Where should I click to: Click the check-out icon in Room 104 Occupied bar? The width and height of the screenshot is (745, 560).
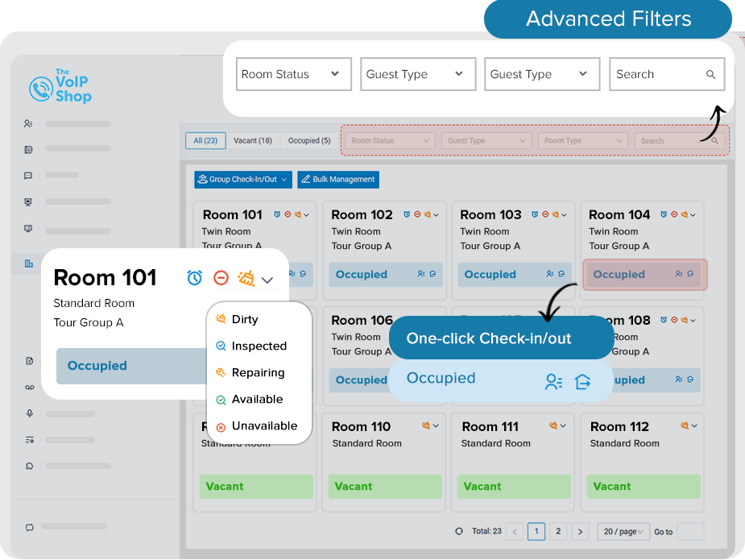point(690,274)
